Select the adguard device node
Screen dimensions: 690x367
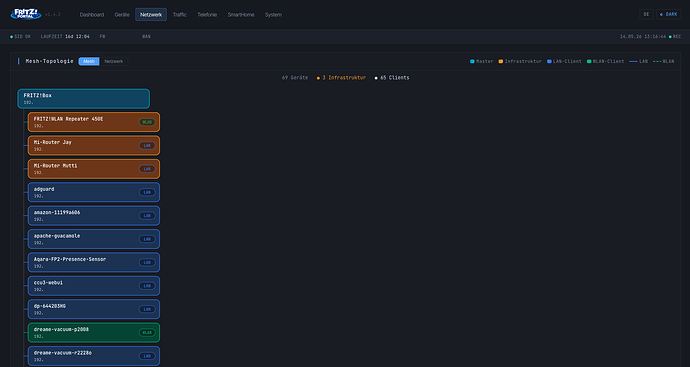coord(94,192)
